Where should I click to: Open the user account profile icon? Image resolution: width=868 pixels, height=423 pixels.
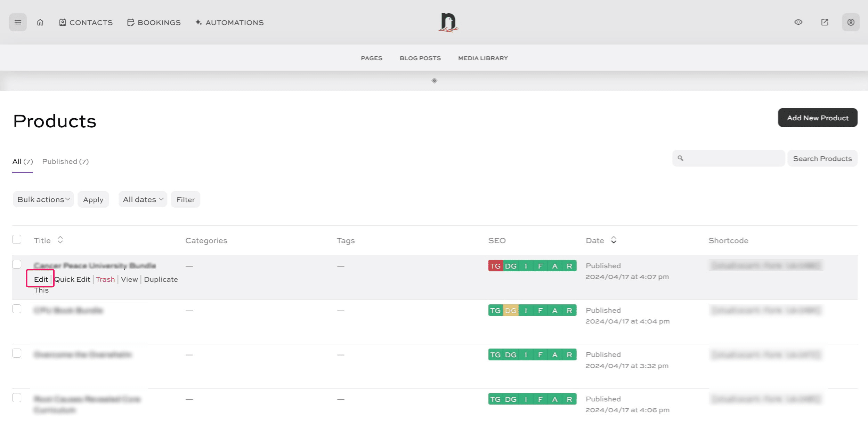[851, 22]
